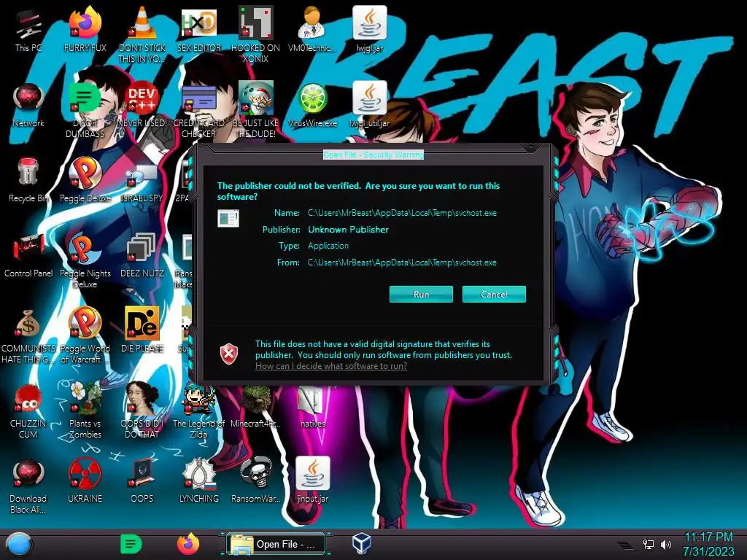Viewport: 747px width, 560px height.
Task: Open 'How can I decide what software to run?' link
Action: point(331,366)
